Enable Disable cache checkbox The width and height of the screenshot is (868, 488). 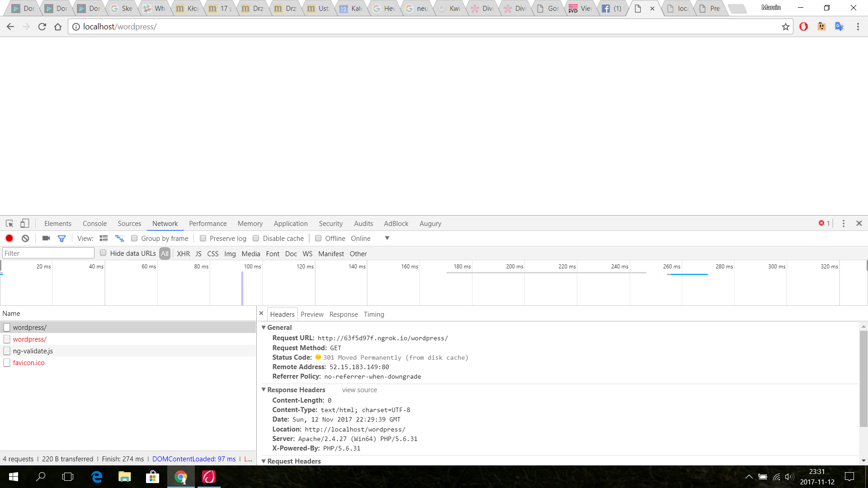coord(256,238)
